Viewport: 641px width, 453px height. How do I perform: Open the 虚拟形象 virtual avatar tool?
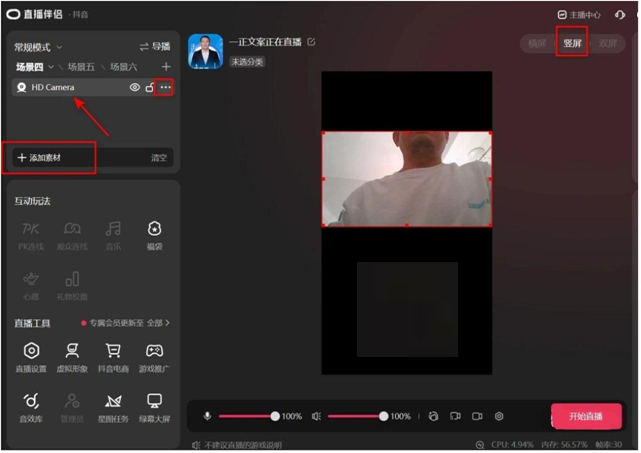pos(72,355)
